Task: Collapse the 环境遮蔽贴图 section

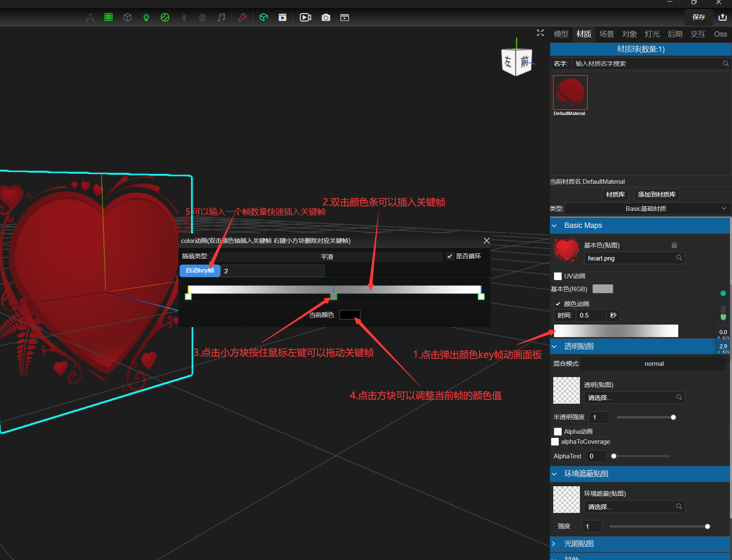Action: coord(640,474)
